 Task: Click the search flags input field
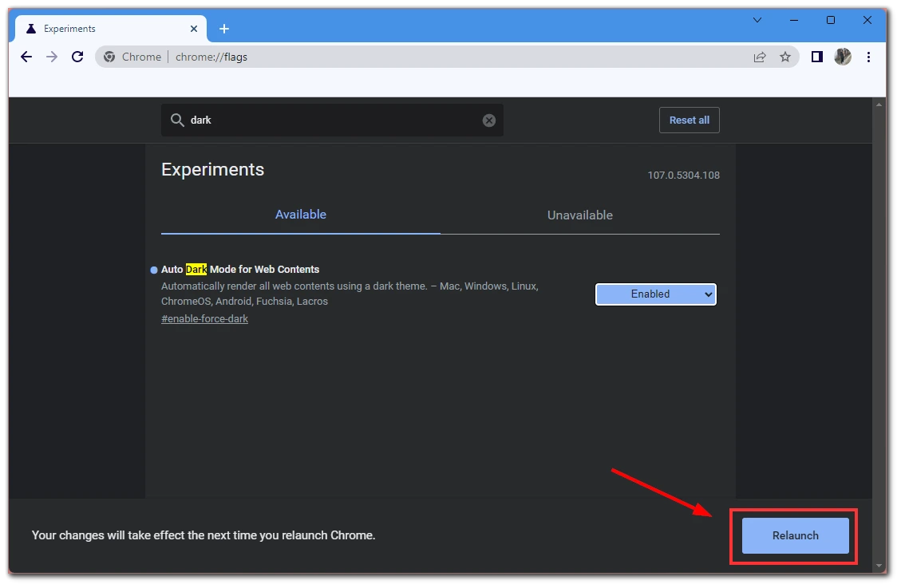[x=332, y=120]
